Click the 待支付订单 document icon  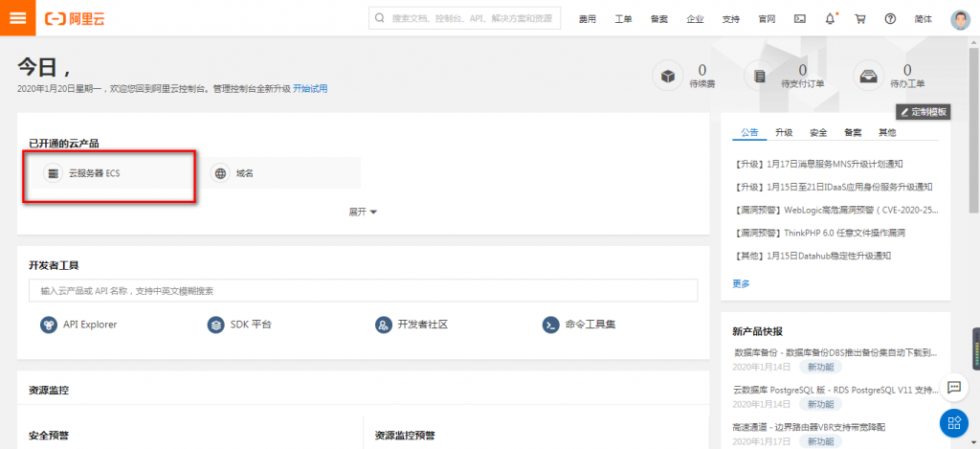coord(759,77)
